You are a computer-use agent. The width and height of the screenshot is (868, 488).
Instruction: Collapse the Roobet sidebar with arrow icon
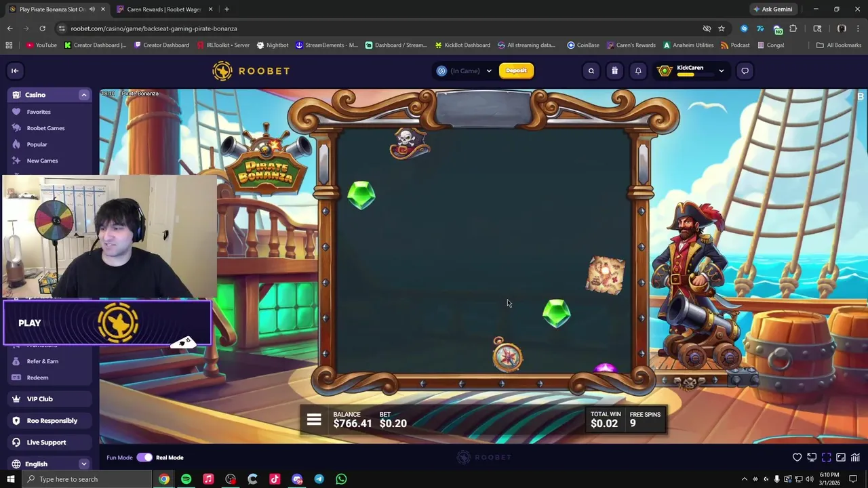15,70
